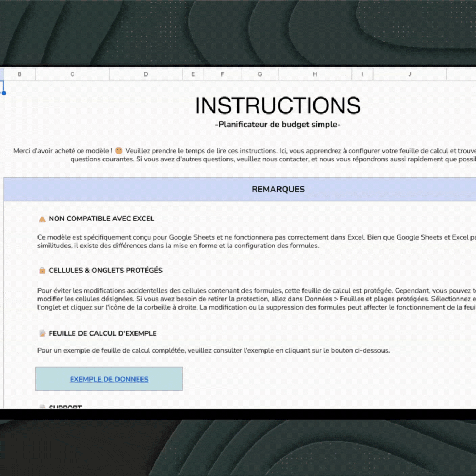Select column H header

point(315,74)
